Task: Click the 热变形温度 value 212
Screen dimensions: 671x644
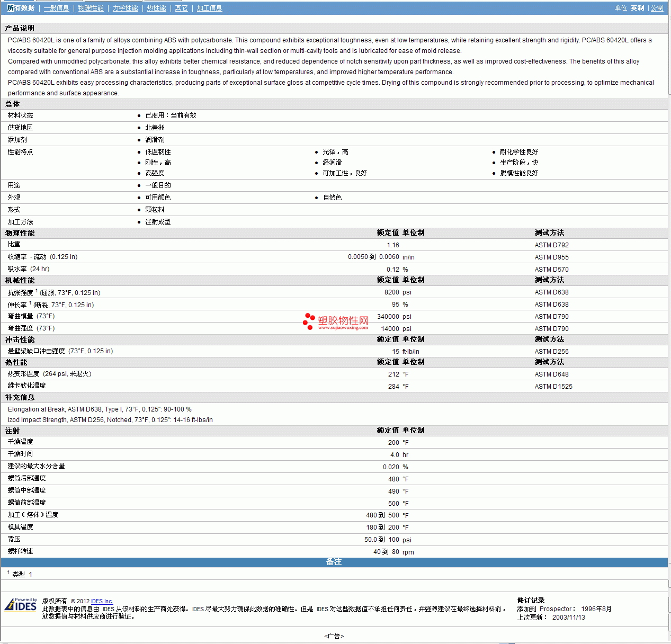Action: pos(393,374)
